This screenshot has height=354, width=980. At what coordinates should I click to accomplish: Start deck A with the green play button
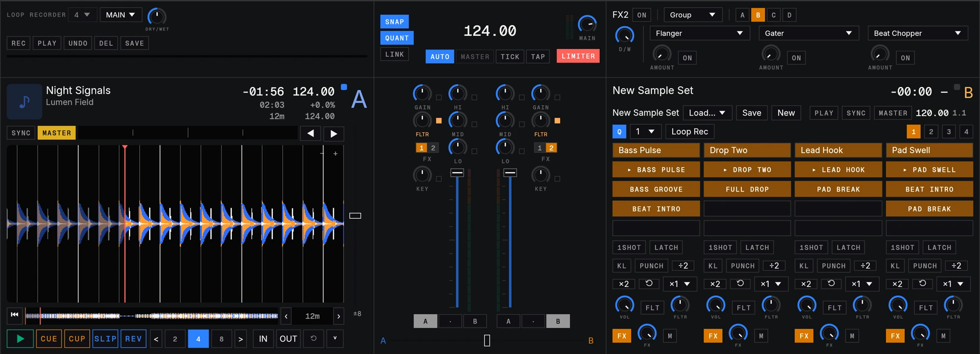point(20,338)
